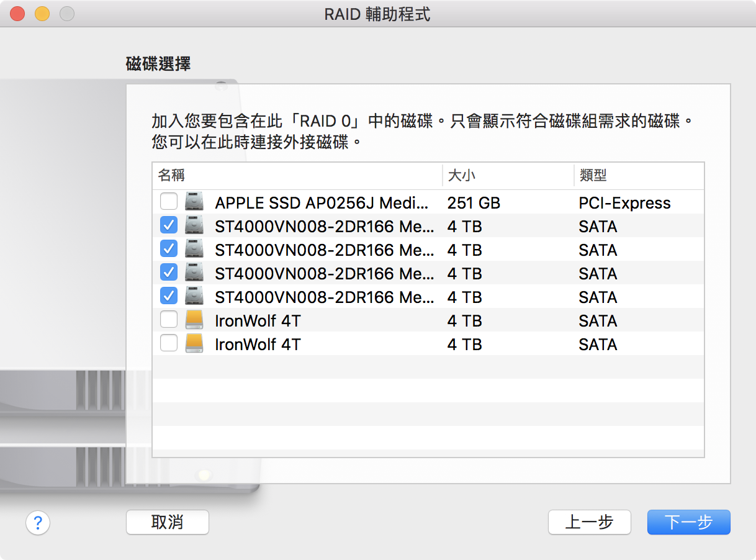
Task: Check the second IronWolf 4T checkbox
Action: (169, 344)
